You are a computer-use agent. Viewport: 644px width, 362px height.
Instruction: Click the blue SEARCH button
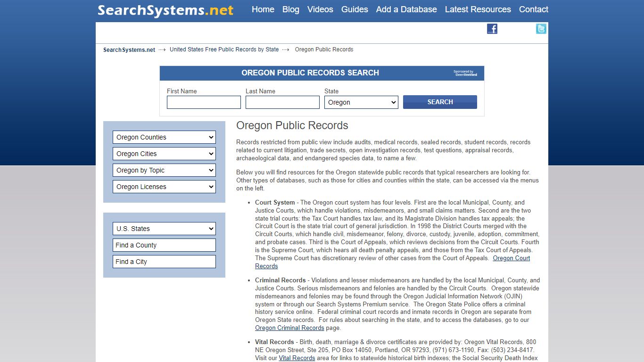coord(440,102)
